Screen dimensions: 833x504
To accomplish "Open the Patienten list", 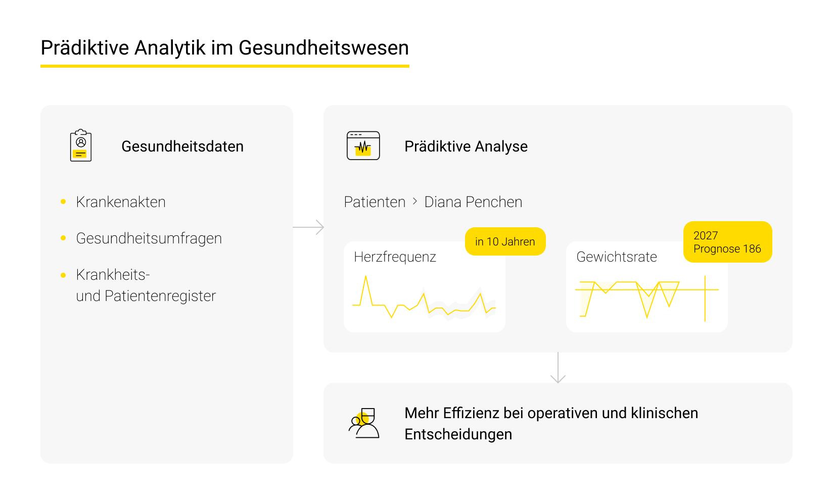I will click(375, 201).
